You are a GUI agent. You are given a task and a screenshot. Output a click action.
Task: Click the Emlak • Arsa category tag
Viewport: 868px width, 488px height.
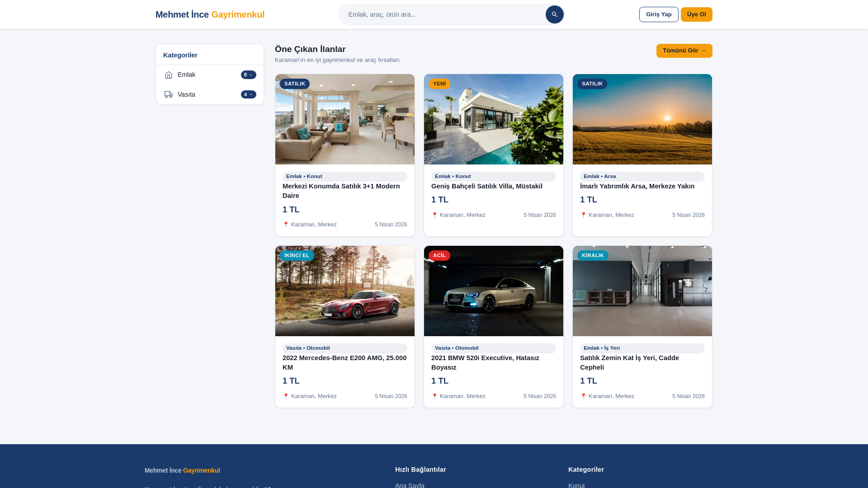(x=599, y=176)
